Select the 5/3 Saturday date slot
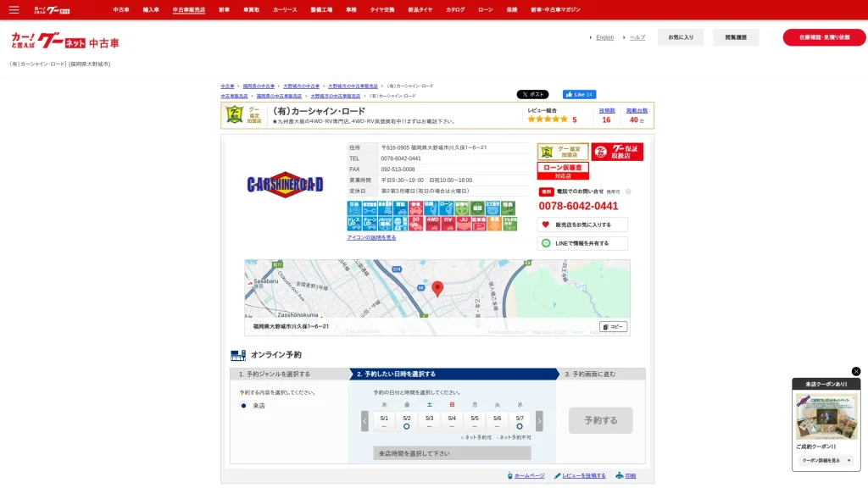This screenshot has height=488, width=868. 430,421
